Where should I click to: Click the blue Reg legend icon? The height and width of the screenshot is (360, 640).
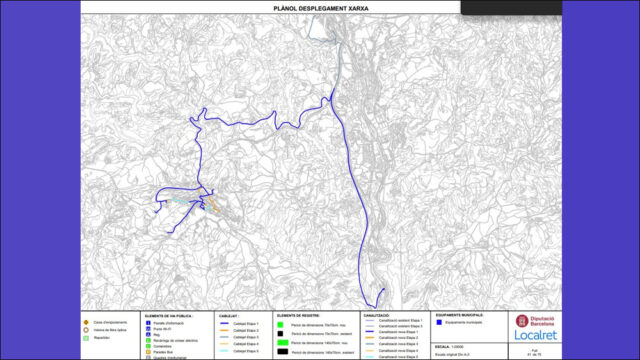pos(148,335)
